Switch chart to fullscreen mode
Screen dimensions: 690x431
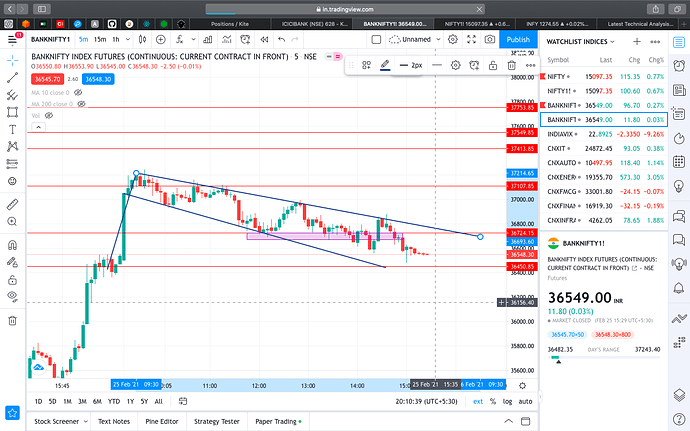pos(471,40)
